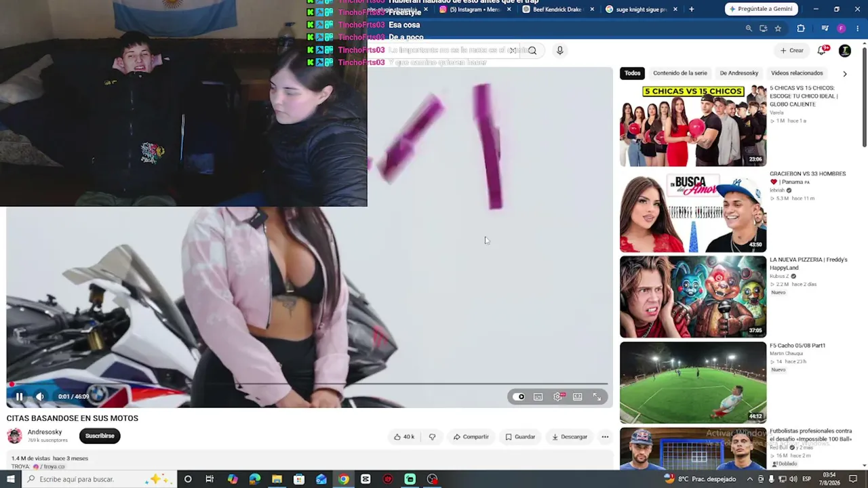Open the Windows Start menu
868x488 pixels.
[x=10, y=479]
